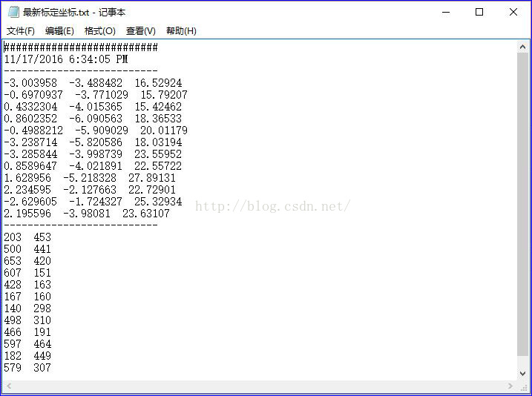The width and height of the screenshot is (532, 396).
Task: Click the Notepad icon in title bar
Action: [13, 12]
